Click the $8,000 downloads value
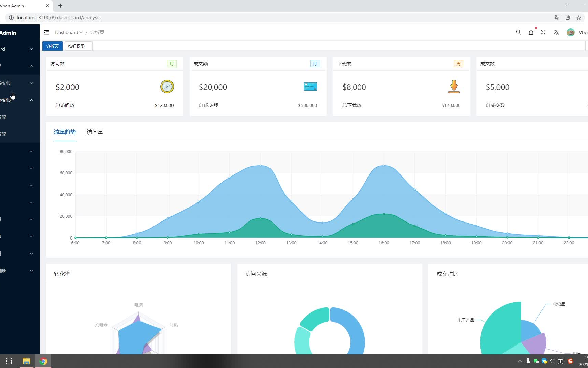588x368 pixels. pos(354,87)
